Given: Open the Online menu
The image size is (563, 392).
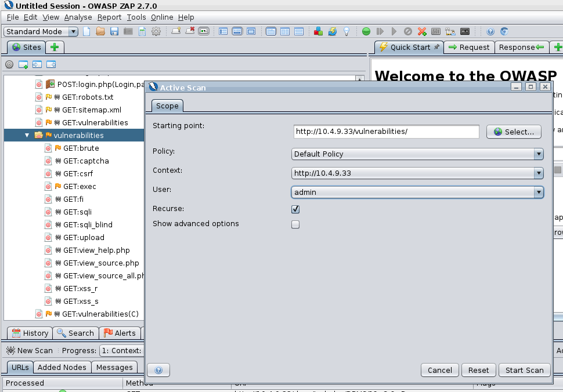Looking at the screenshot, I should coord(161,17).
